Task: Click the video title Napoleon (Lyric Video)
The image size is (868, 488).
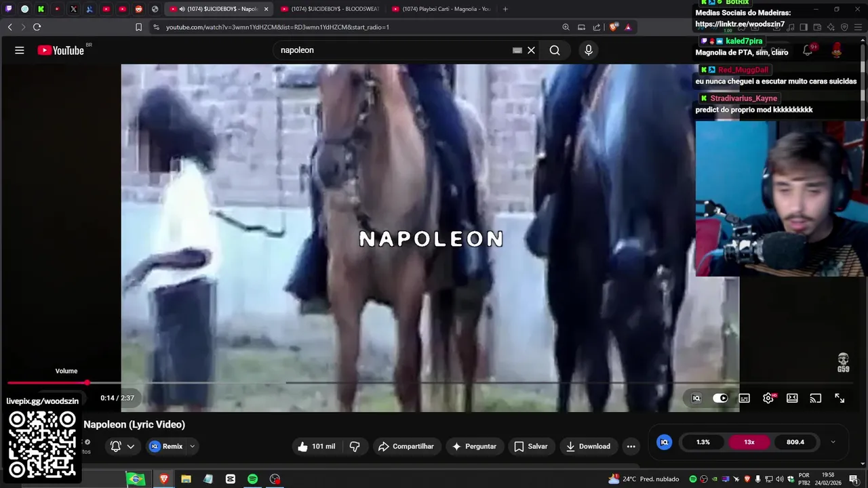Action: click(134, 424)
